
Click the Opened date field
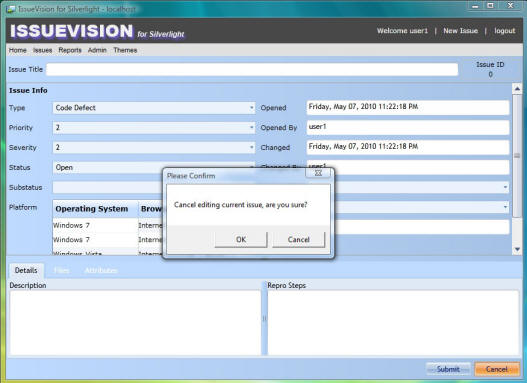pos(408,108)
